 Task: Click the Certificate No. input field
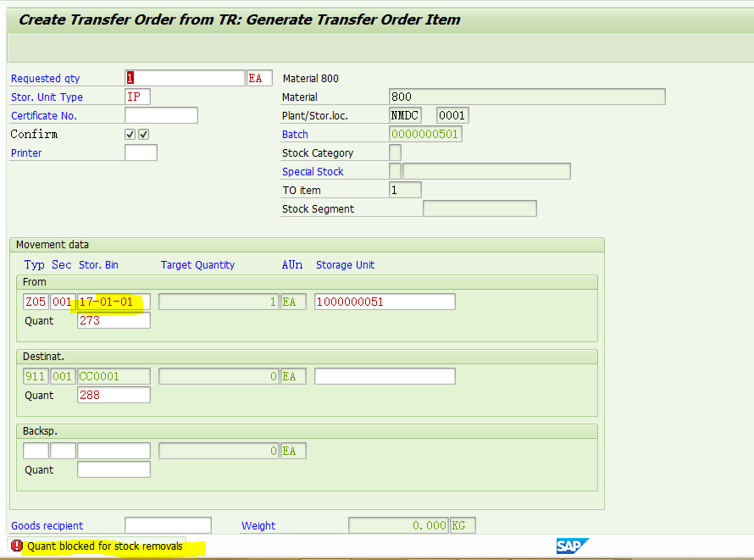coord(161,115)
